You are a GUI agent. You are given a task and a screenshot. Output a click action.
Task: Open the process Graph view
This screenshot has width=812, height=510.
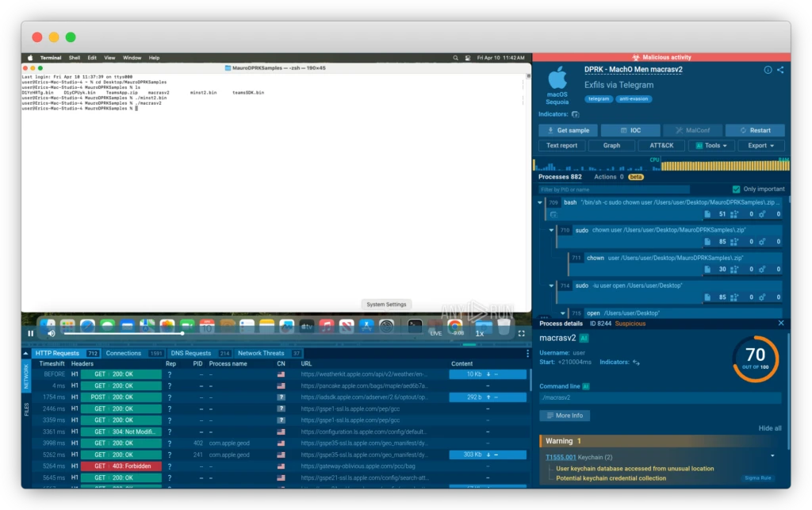coord(611,145)
